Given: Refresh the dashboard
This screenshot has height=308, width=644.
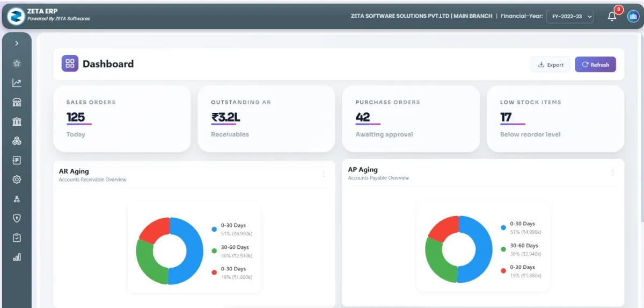Looking at the screenshot, I should tap(595, 65).
